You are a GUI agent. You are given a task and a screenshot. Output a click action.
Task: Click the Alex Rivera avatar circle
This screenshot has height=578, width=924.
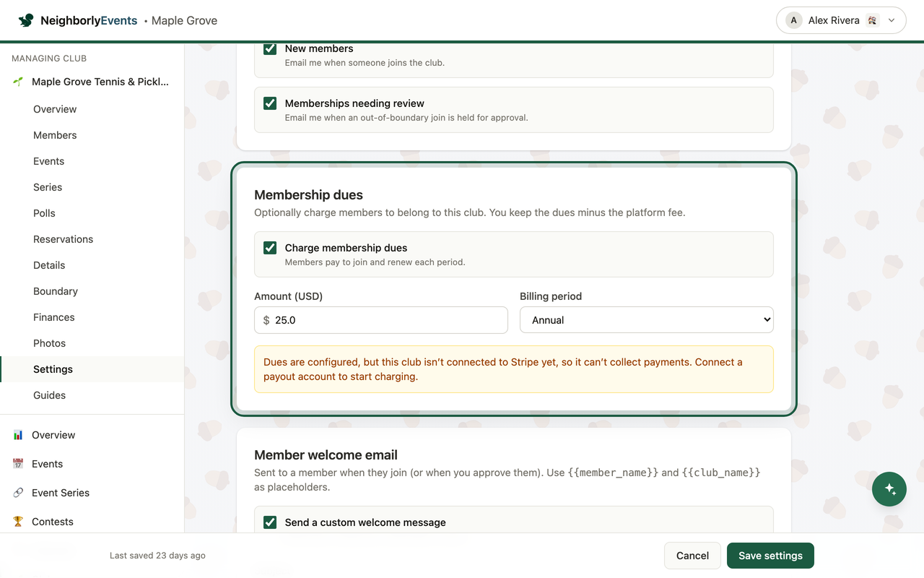click(794, 20)
